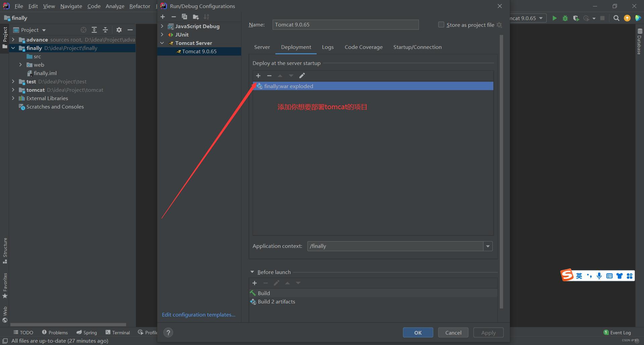
Task: Enable Store as project file checkbox
Action: click(x=441, y=24)
